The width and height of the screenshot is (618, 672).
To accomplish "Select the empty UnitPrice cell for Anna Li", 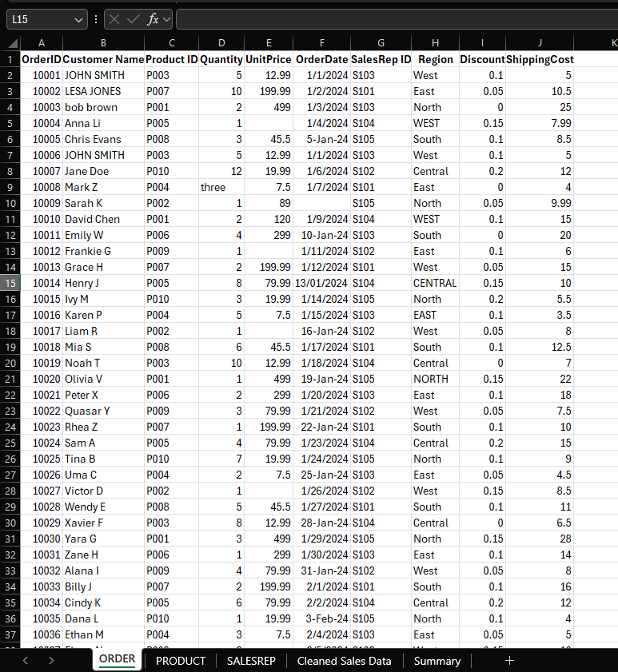I will click(269, 123).
